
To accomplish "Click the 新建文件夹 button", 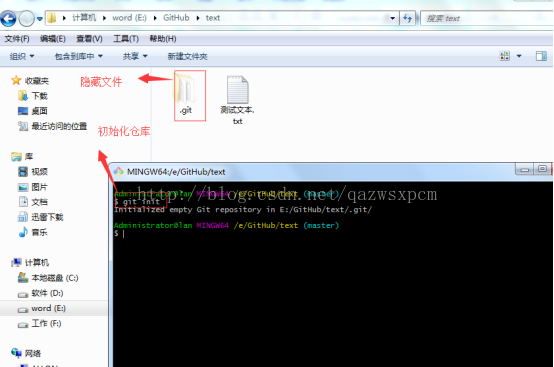I will (x=187, y=56).
